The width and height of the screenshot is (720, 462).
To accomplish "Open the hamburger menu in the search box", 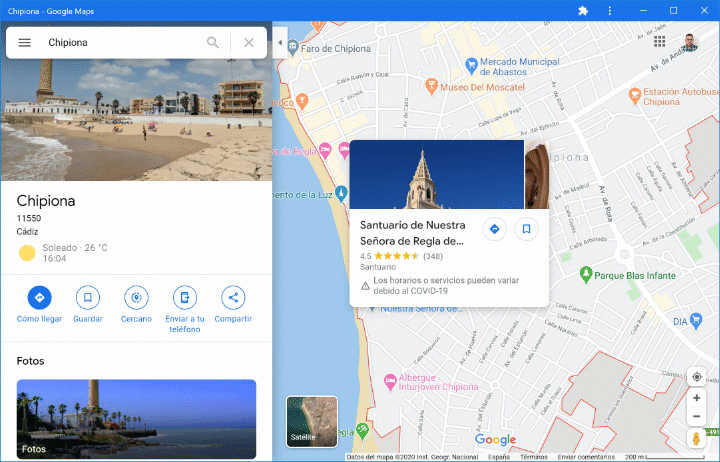I will click(25, 43).
